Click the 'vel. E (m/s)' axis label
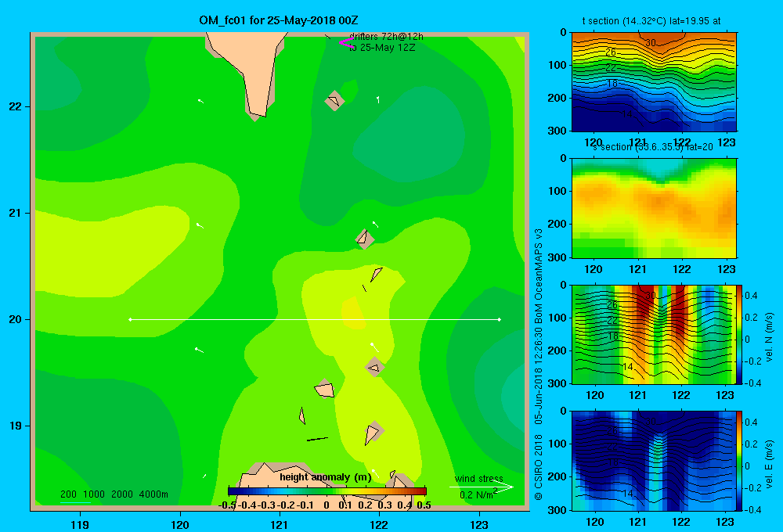Screen dimensions: 783x532 click(x=770, y=464)
